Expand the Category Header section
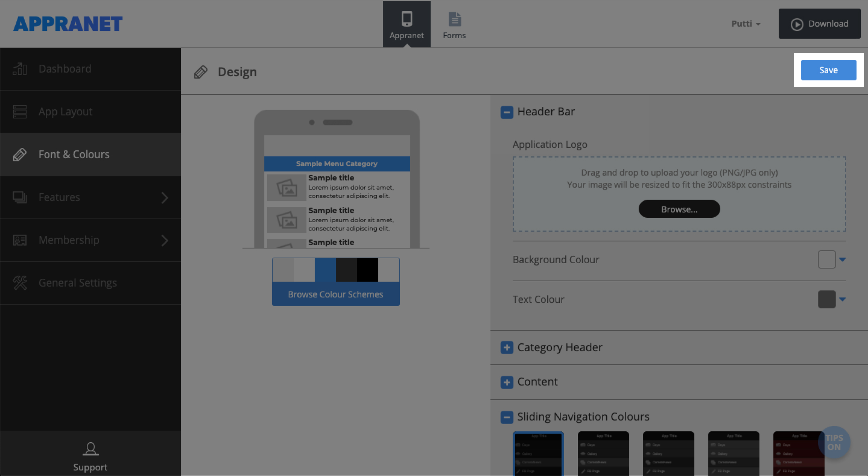Screen dimensions: 868x476 (506, 347)
